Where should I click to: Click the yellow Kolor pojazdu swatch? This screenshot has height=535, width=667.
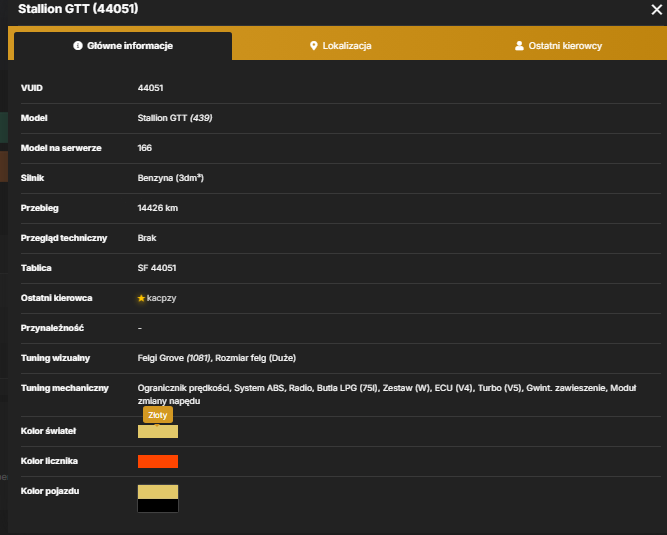pos(158,492)
